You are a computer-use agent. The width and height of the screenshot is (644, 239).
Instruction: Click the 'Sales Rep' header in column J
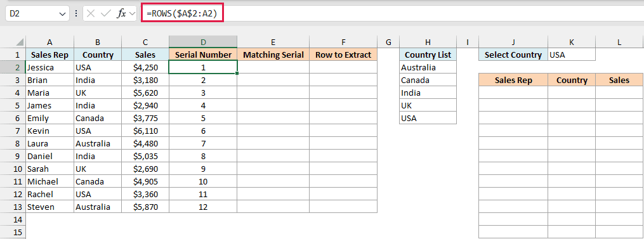coord(513,80)
